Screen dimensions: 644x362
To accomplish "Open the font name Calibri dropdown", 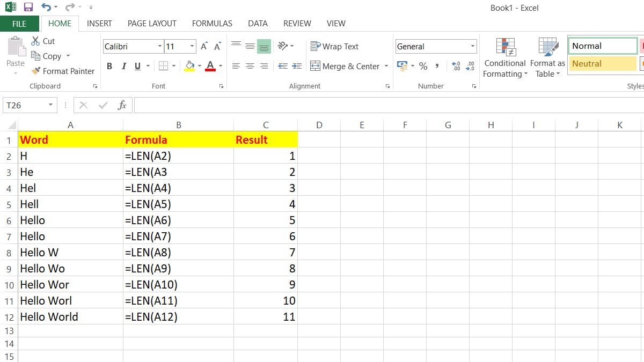I will coord(160,47).
